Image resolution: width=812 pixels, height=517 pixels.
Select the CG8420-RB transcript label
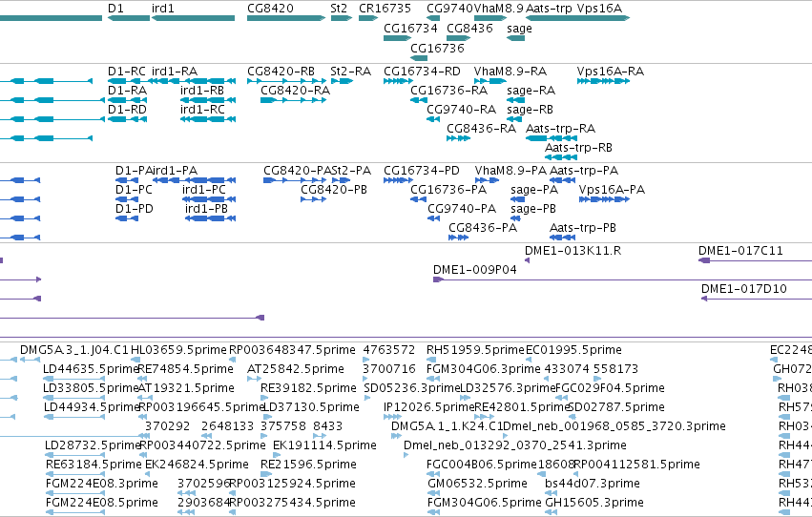click(281, 71)
